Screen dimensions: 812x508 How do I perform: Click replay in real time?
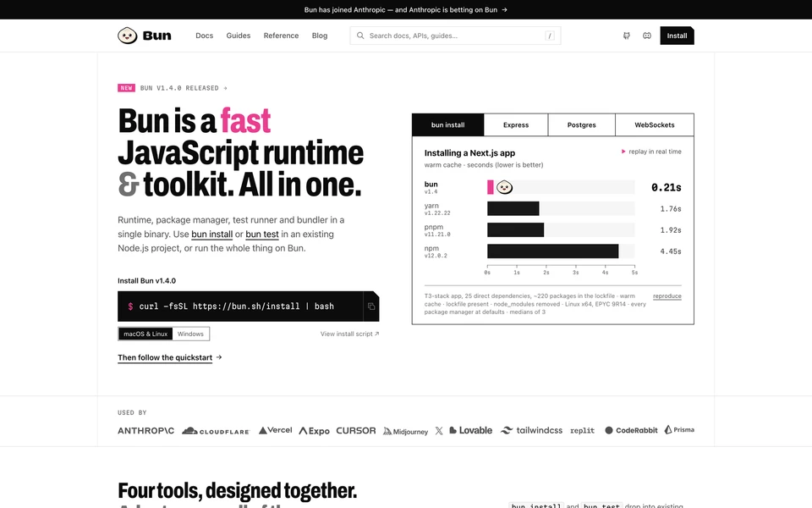[x=651, y=152]
